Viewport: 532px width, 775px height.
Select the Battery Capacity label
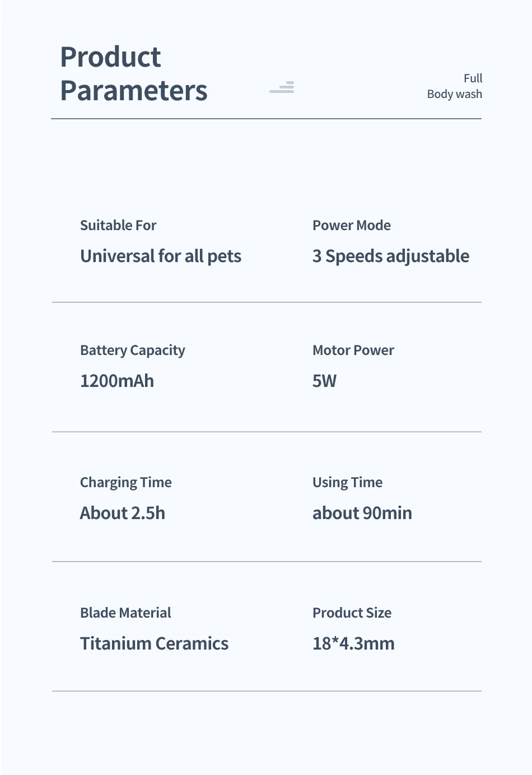click(132, 351)
